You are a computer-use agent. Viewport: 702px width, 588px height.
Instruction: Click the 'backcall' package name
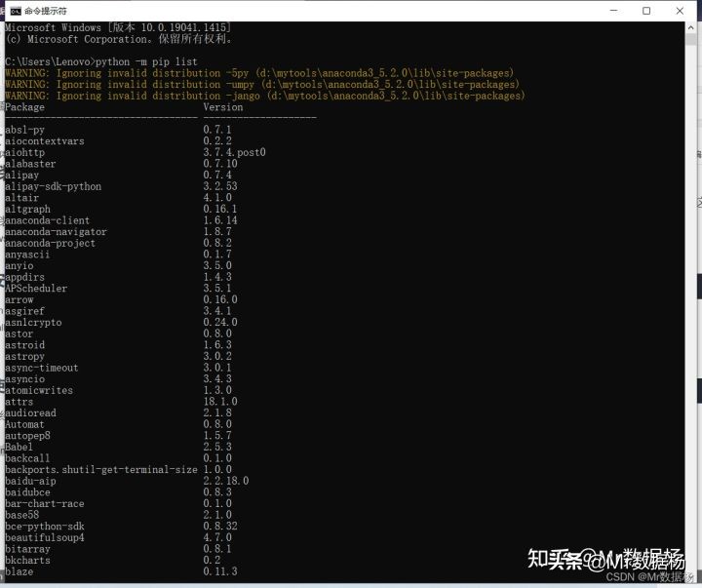pyautogui.click(x=27, y=458)
